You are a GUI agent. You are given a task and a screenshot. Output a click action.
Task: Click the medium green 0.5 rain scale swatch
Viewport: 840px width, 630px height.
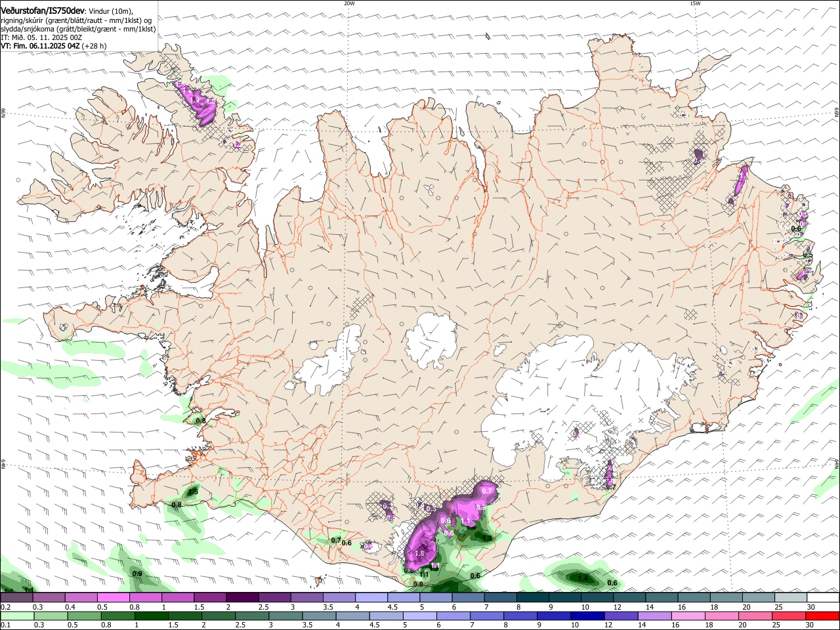tap(85, 616)
